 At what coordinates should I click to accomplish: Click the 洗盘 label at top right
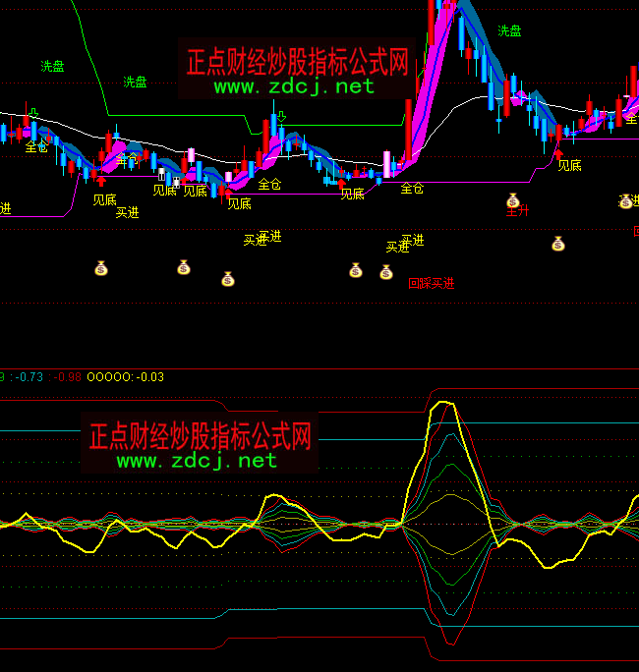coord(509,31)
